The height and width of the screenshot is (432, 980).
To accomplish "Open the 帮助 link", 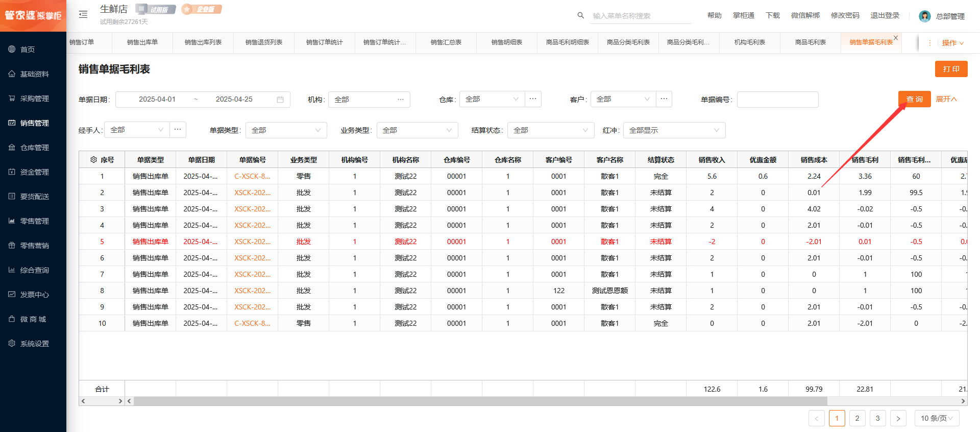I will (715, 15).
